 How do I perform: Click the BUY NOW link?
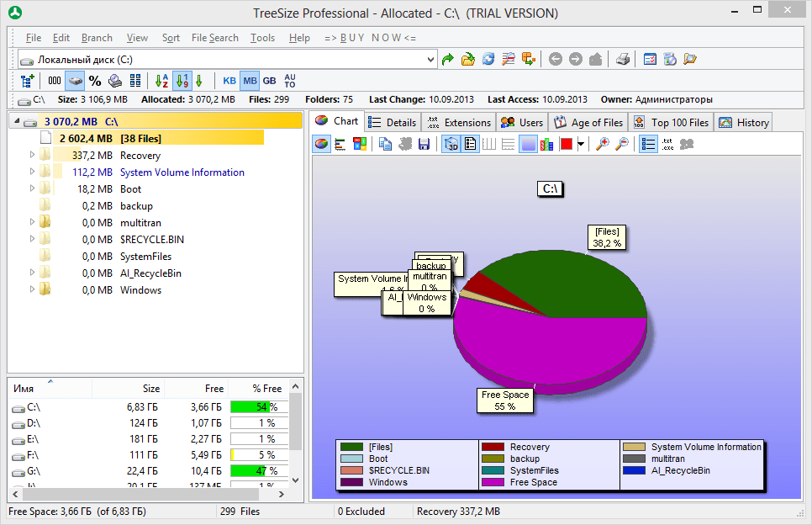coord(370,38)
